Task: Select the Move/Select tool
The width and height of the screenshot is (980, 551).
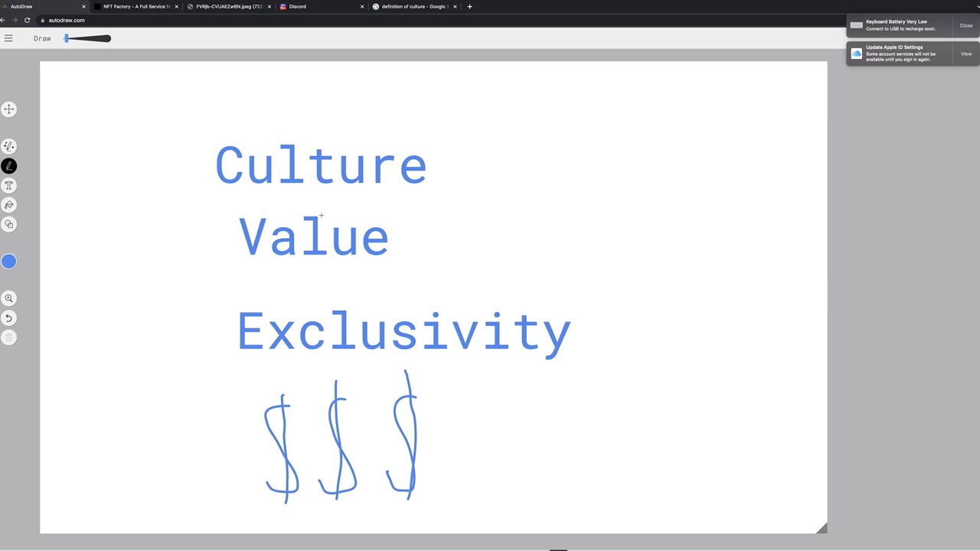Action: click(9, 109)
